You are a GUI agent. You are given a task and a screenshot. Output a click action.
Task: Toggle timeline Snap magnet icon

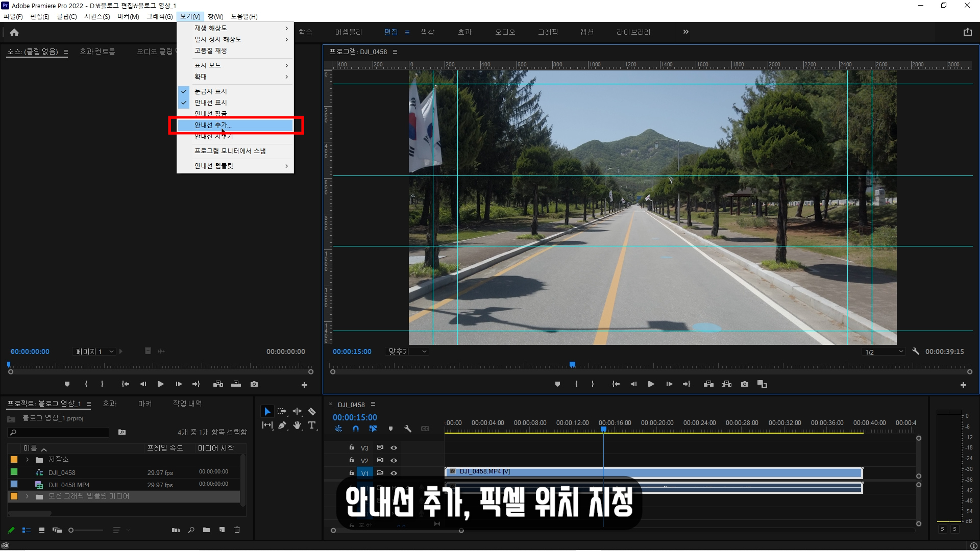pyautogui.click(x=356, y=429)
